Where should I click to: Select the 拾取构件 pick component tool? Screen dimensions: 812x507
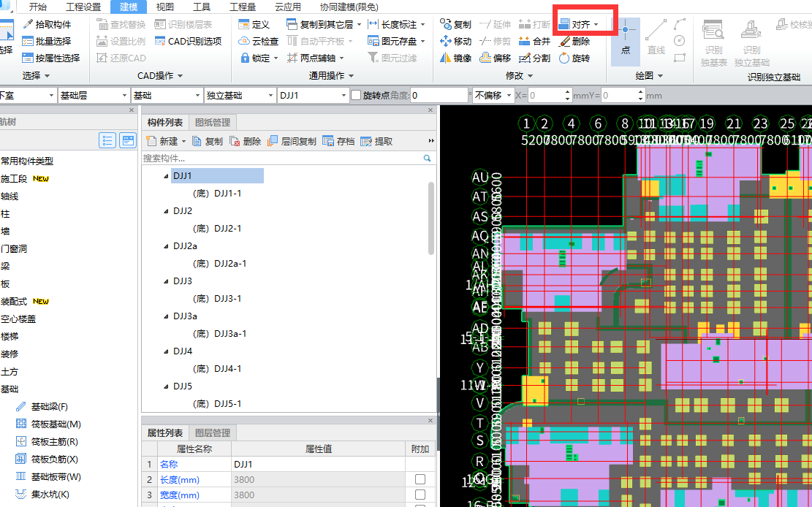pos(47,24)
